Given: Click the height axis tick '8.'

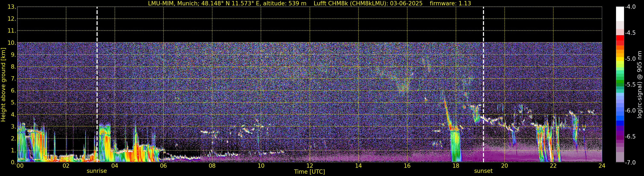Looking at the screenshot, I should pos(13,67).
